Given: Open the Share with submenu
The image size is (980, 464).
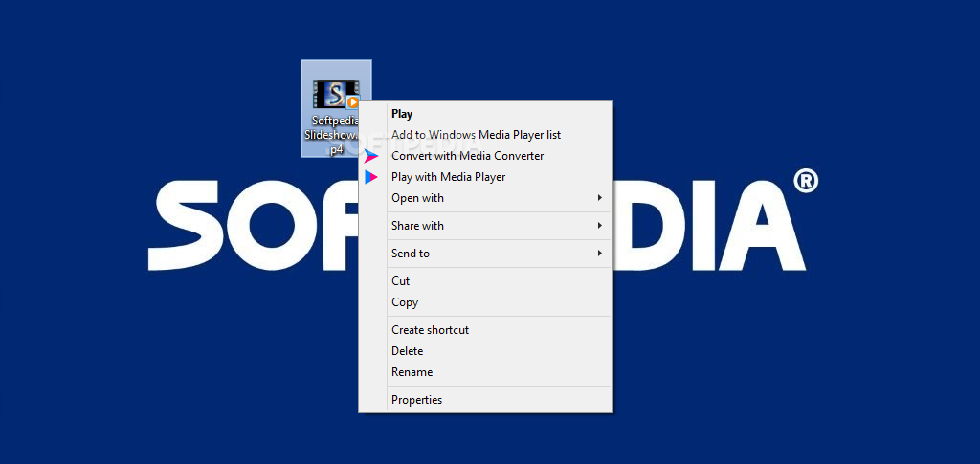Looking at the screenshot, I should click(x=485, y=226).
